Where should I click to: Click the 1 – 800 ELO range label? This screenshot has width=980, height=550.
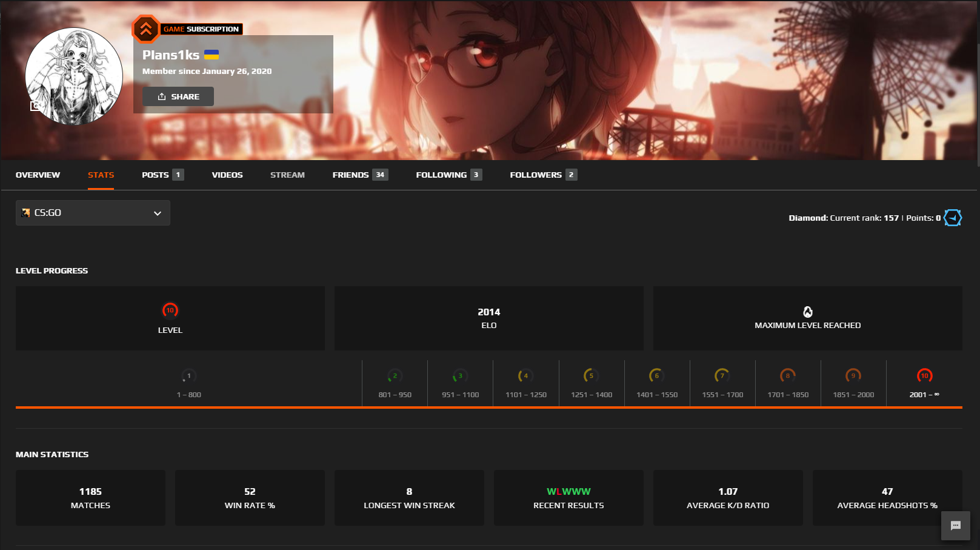pos(189,395)
